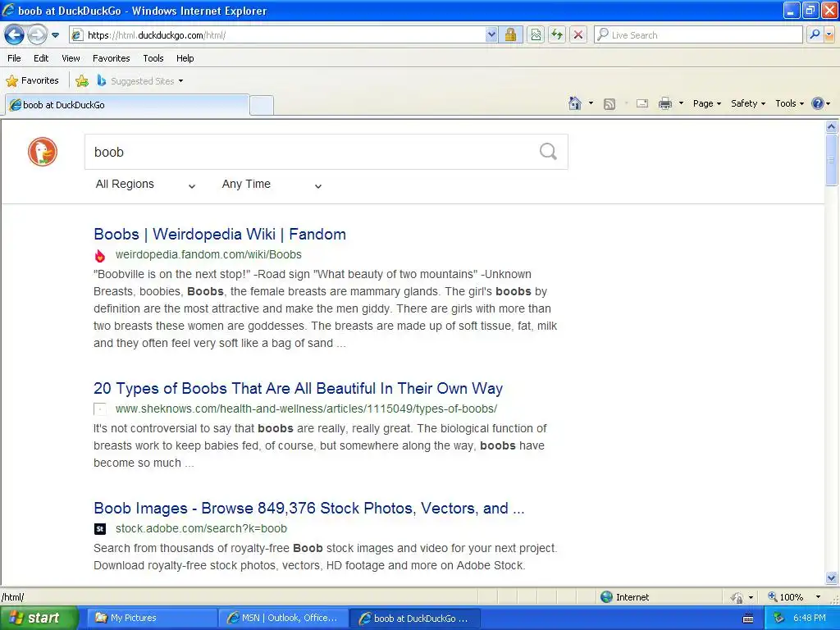
Task: Click the scrollbar up arrow
Action: [832, 127]
